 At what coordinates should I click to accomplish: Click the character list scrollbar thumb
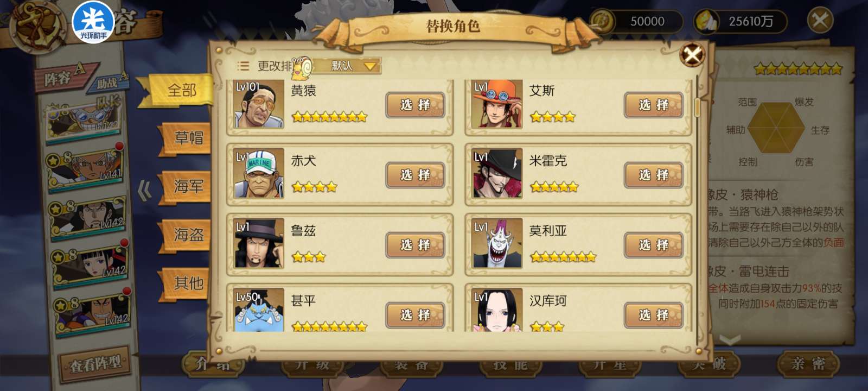(x=698, y=107)
